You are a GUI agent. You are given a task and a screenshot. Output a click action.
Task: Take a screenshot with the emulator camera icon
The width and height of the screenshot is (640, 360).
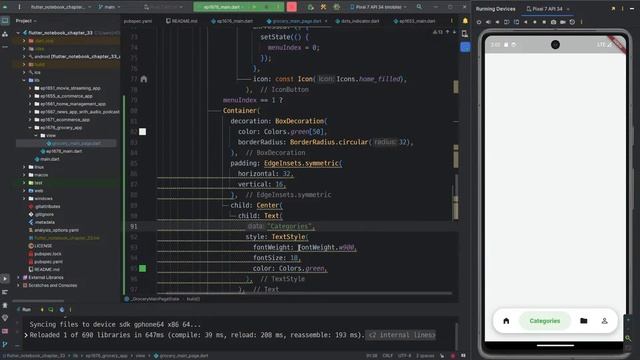pyautogui.click(x=553, y=22)
